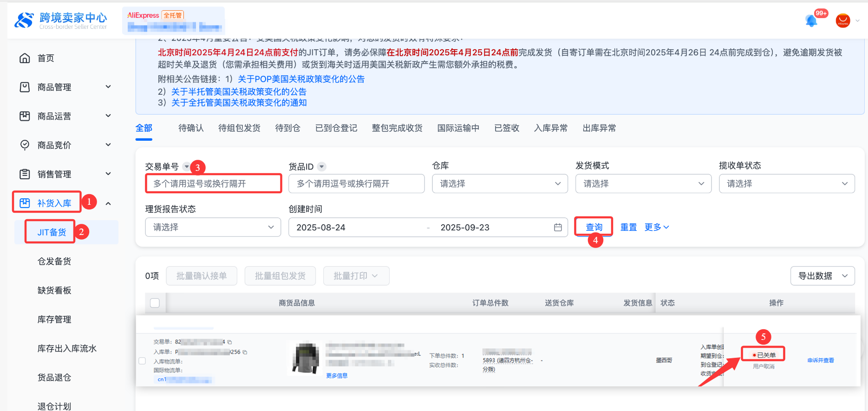Open the notification bell
This screenshot has height=411, width=868.
(811, 20)
